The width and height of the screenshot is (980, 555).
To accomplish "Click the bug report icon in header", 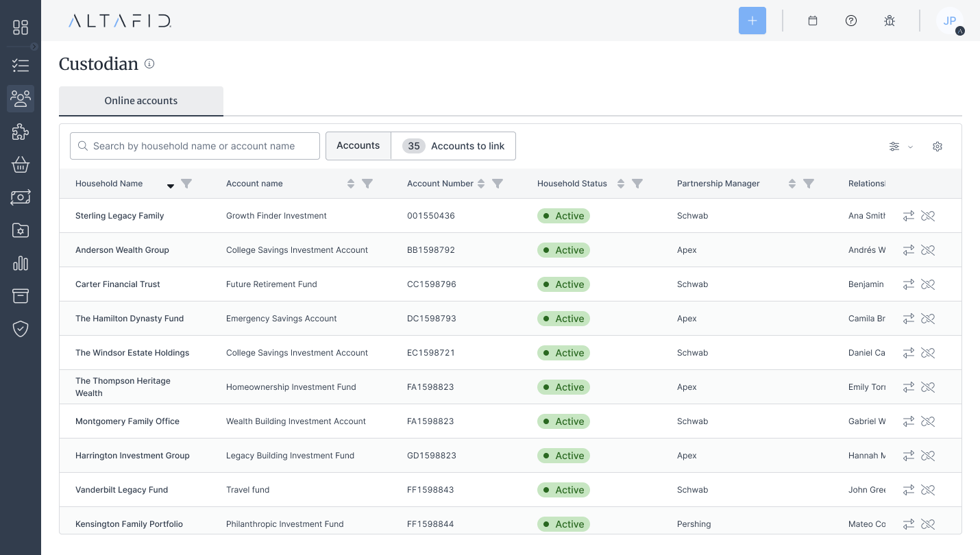I will [x=890, y=21].
